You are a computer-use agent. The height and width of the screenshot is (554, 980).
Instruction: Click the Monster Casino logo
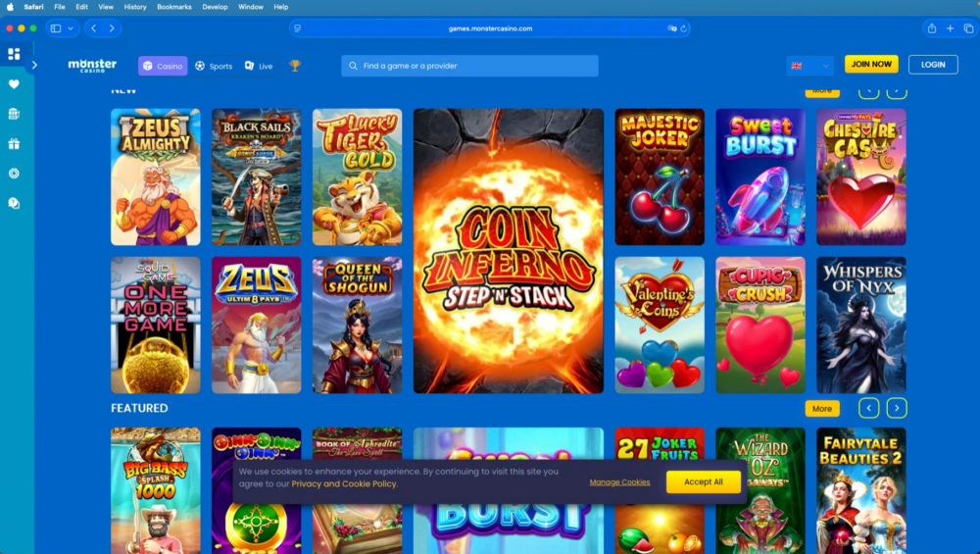tap(92, 65)
